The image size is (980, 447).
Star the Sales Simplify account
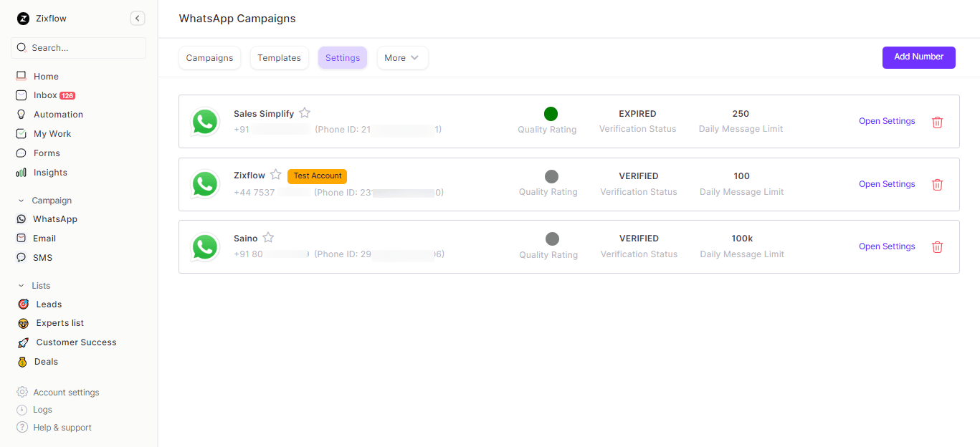coord(305,113)
